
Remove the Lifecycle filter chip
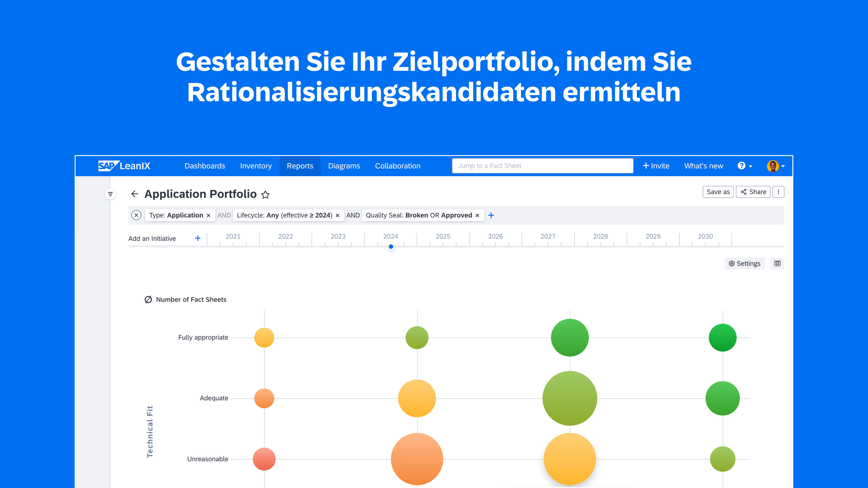337,216
